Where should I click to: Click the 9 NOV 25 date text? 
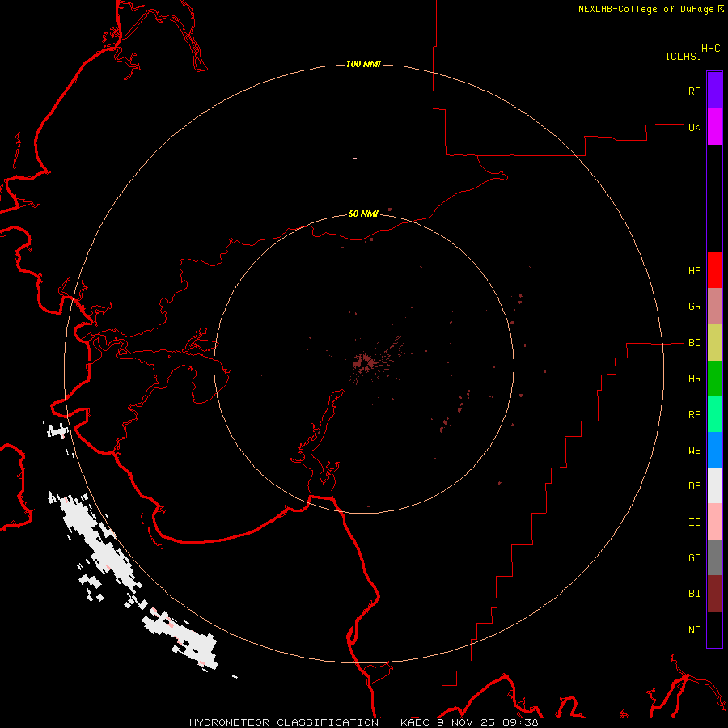click(467, 722)
